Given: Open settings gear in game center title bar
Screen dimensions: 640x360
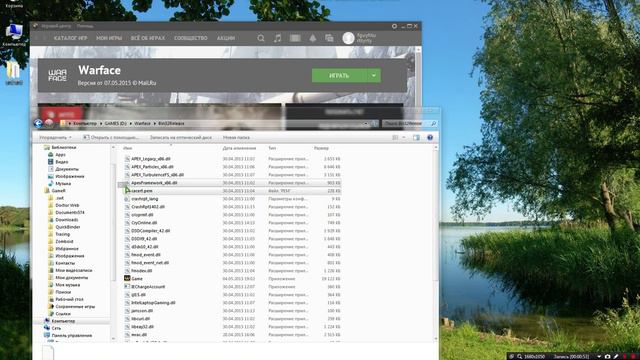Looking at the screenshot, I should [x=394, y=26].
